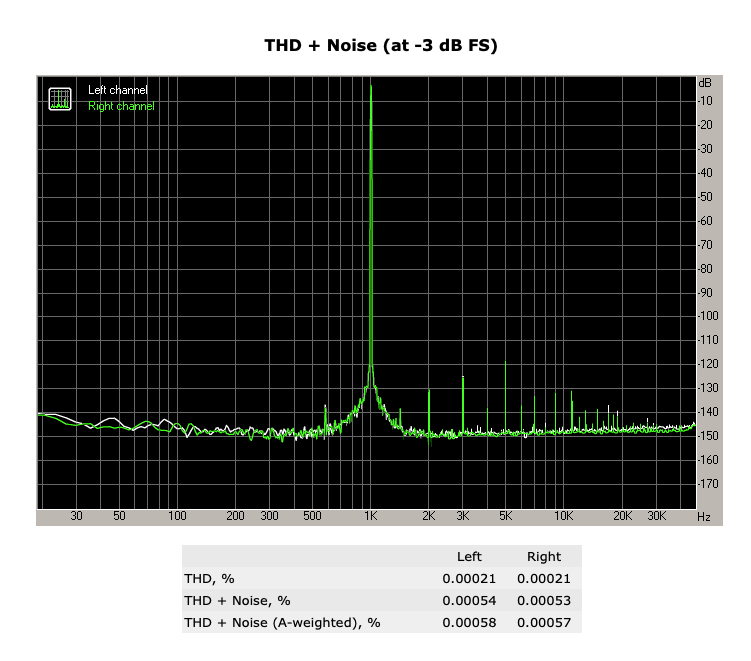Viewport: 751px width, 661px height.
Task: Click the -100 dB axis label
Action: tap(707, 316)
